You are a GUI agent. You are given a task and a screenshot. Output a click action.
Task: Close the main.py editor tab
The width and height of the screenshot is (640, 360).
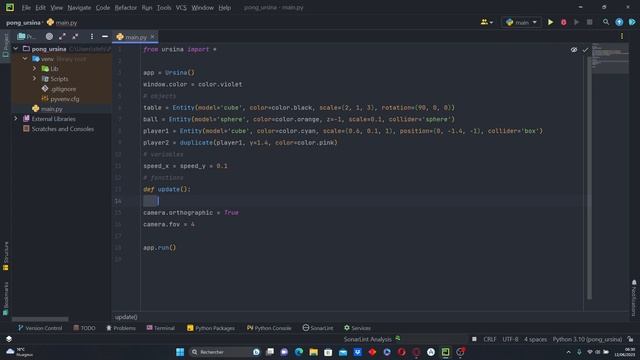click(x=152, y=37)
